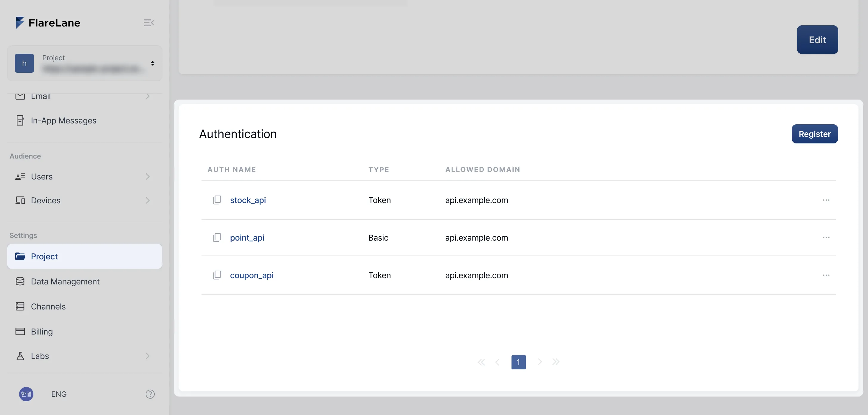Click the Edit button
The width and height of the screenshot is (868, 415).
[x=817, y=40]
